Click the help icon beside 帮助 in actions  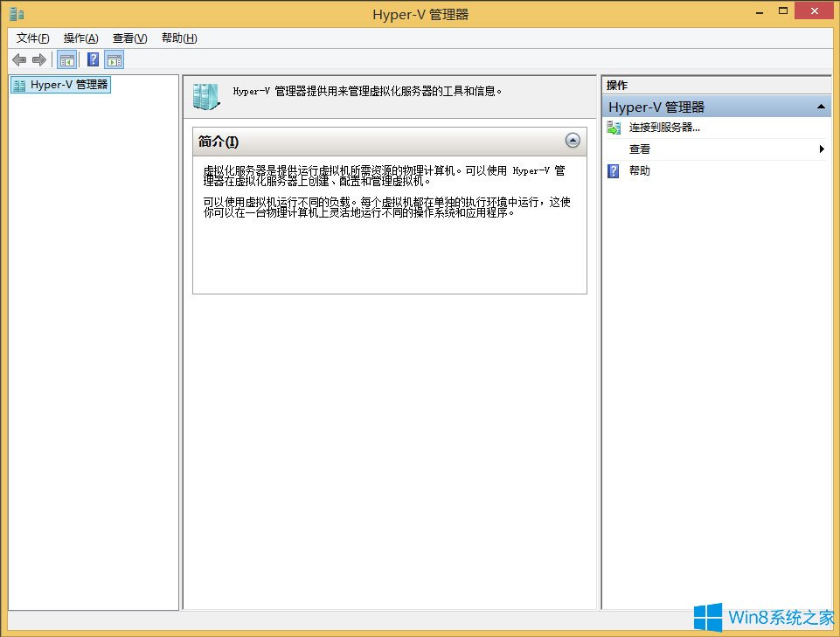click(614, 171)
